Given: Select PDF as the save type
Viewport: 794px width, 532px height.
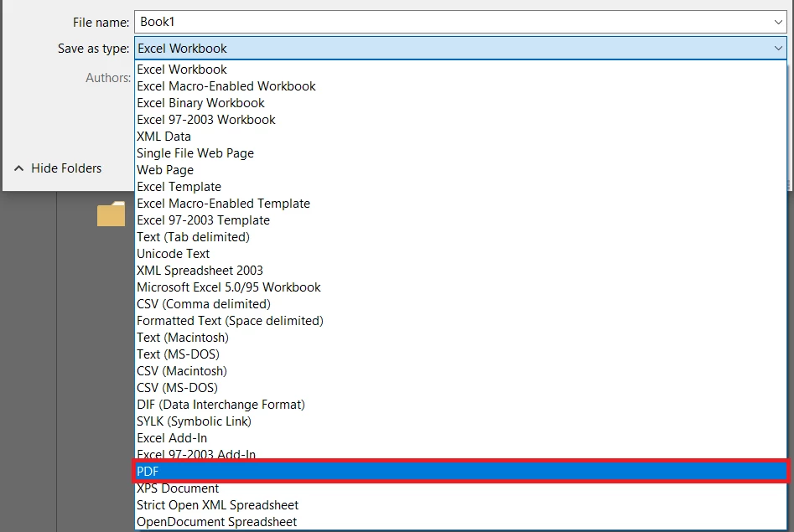Looking at the screenshot, I should coord(461,471).
